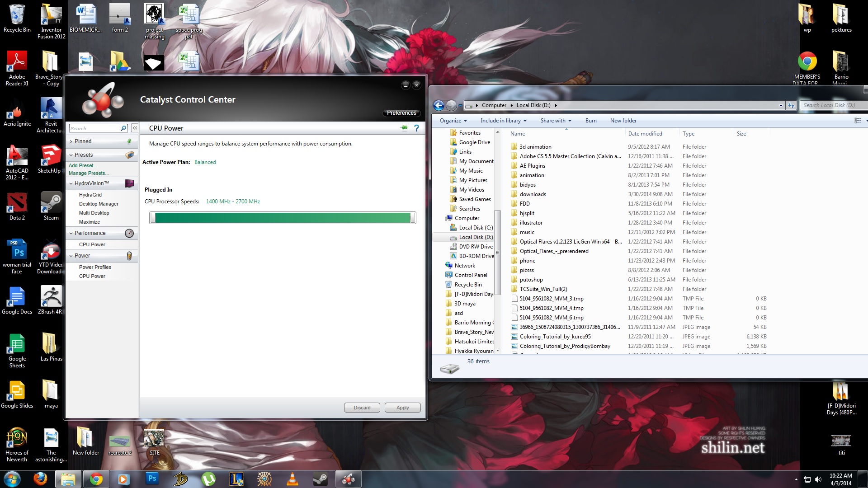Viewport: 868px width, 488px height.
Task: Hide the Catalyst sidebar with the collapse arrows
Action: (x=135, y=128)
